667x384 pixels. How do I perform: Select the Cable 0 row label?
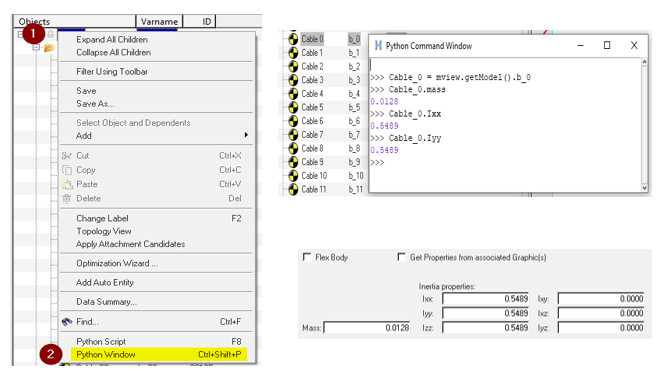pos(312,39)
